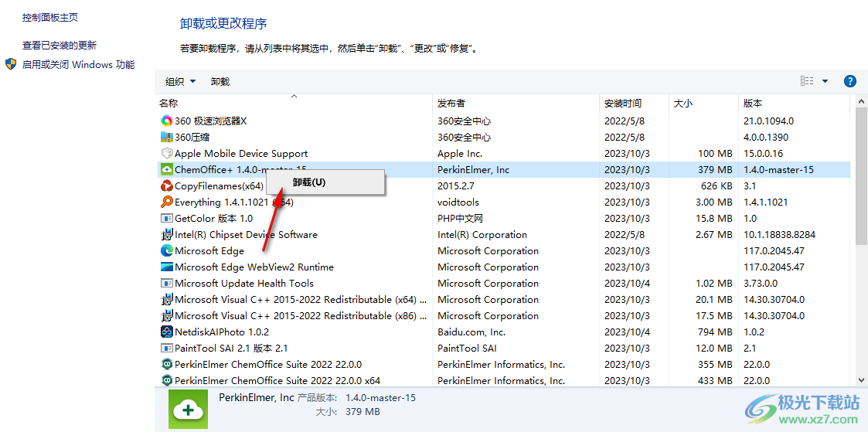The image size is (868, 432).
Task: Click the CopyFilenames(x64) icon
Action: 167,185
